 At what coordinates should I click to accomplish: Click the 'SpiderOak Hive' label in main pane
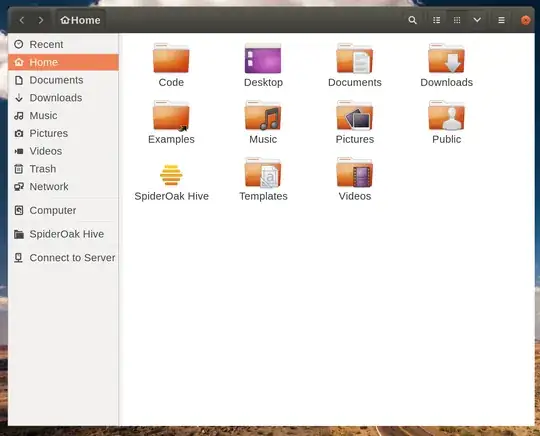click(x=172, y=196)
